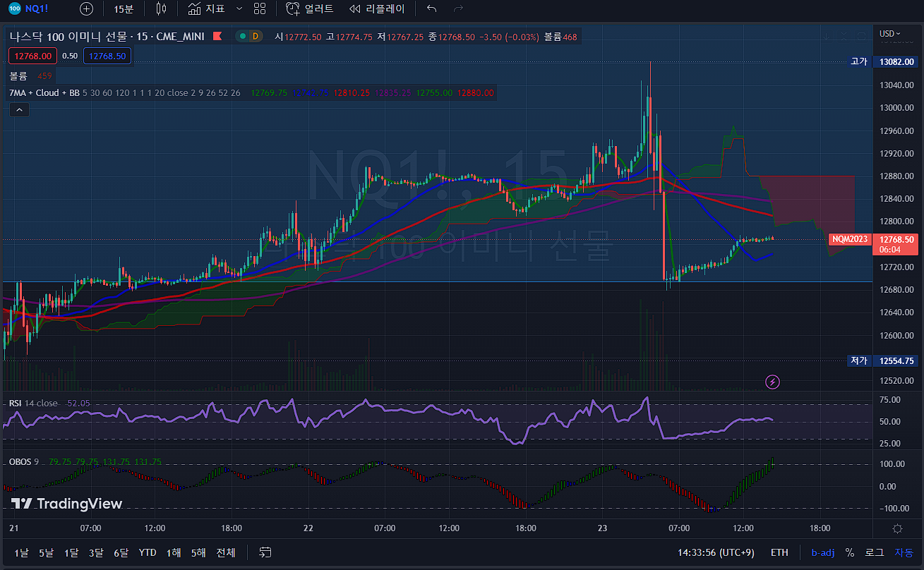This screenshot has height=570, width=924.
Task: Toggle b-adj back adjustment
Action: click(x=822, y=552)
